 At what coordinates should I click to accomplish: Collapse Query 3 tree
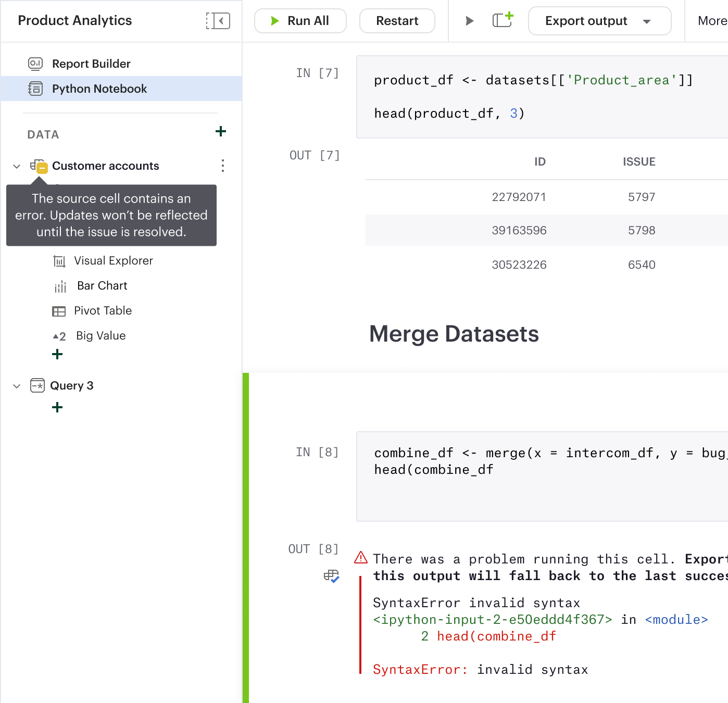pyautogui.click(x=17, y=386)
